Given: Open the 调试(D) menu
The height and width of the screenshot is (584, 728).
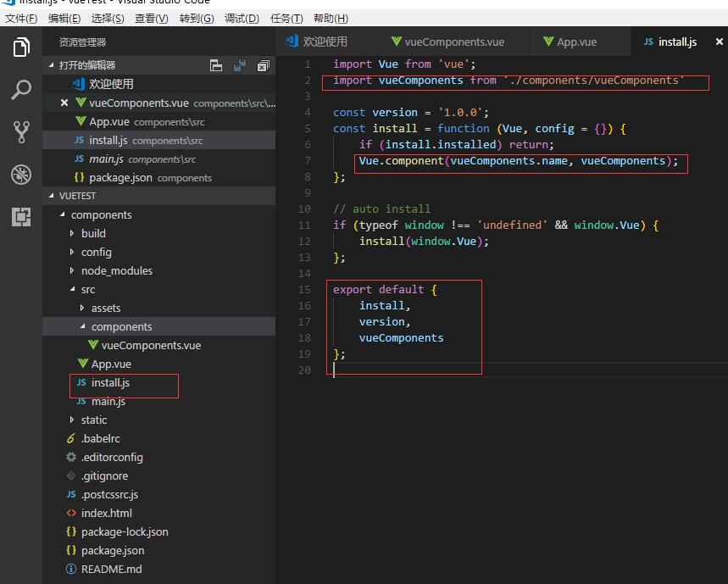Looking at the screenshot, I should (242, 18).
